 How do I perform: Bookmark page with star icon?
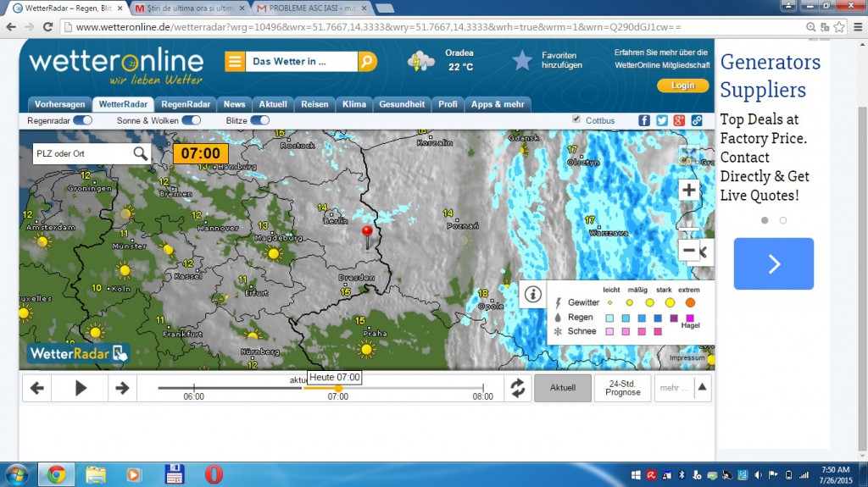point(839,26)
